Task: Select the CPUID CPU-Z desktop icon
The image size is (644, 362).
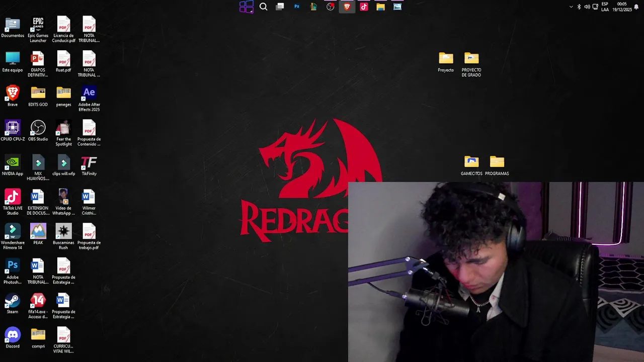Action: (13, 131)
